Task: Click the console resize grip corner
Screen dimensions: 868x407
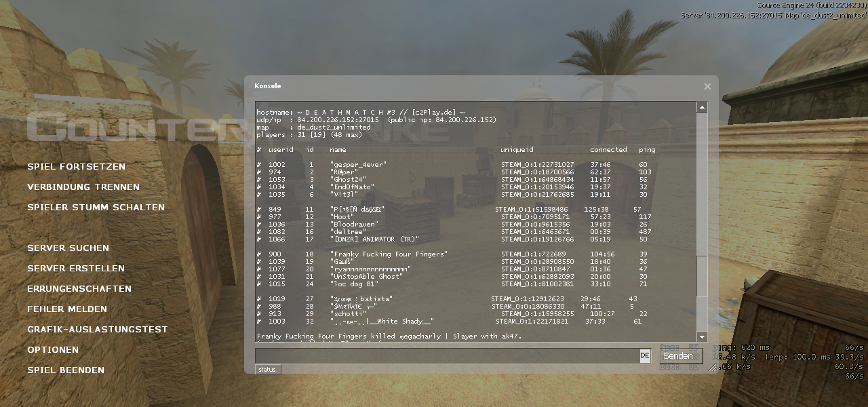Action: click(x=712, y=368)
